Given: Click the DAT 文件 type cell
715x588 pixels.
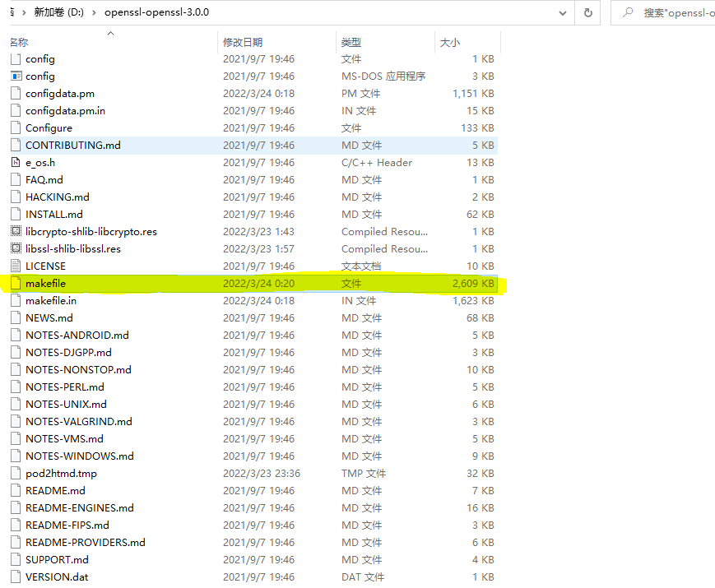Looking at the screenshot, I should (x=363, y=576).
